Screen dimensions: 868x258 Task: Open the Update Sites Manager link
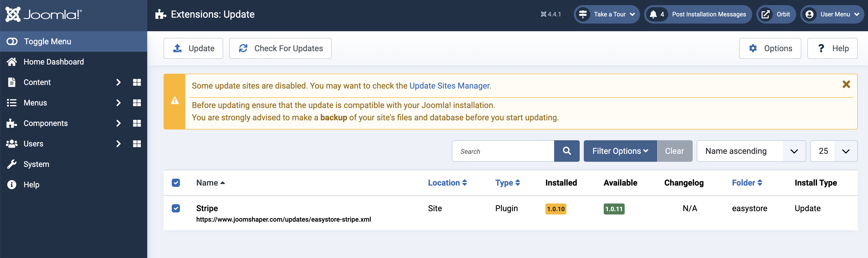[x=449, y=86]
